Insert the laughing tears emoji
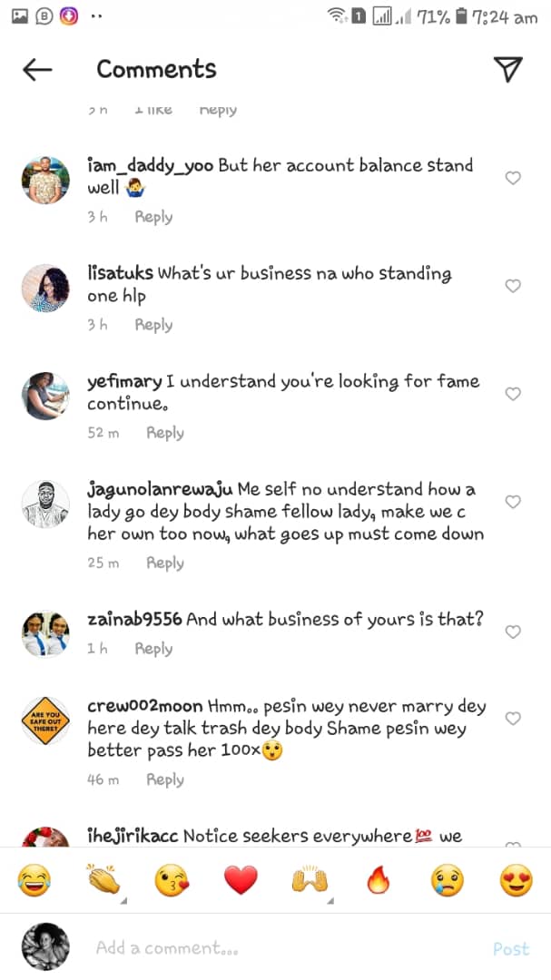 pos(34,879)
